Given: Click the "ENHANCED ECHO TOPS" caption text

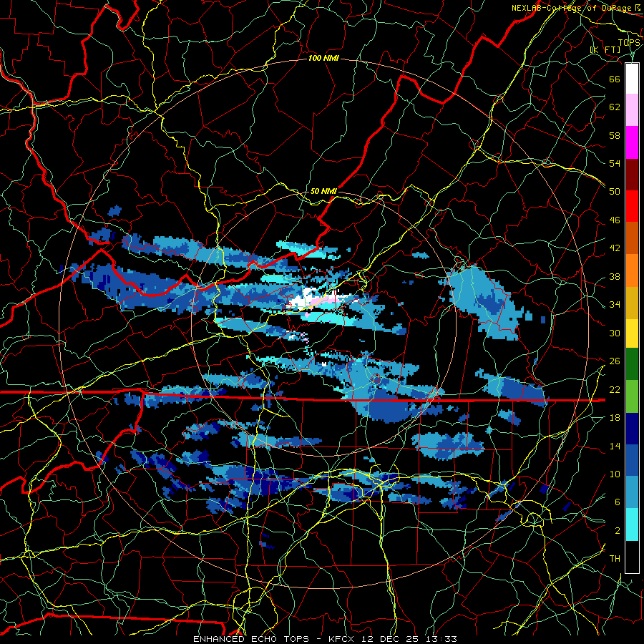Looking at the screenshot, I should point(251,639).
